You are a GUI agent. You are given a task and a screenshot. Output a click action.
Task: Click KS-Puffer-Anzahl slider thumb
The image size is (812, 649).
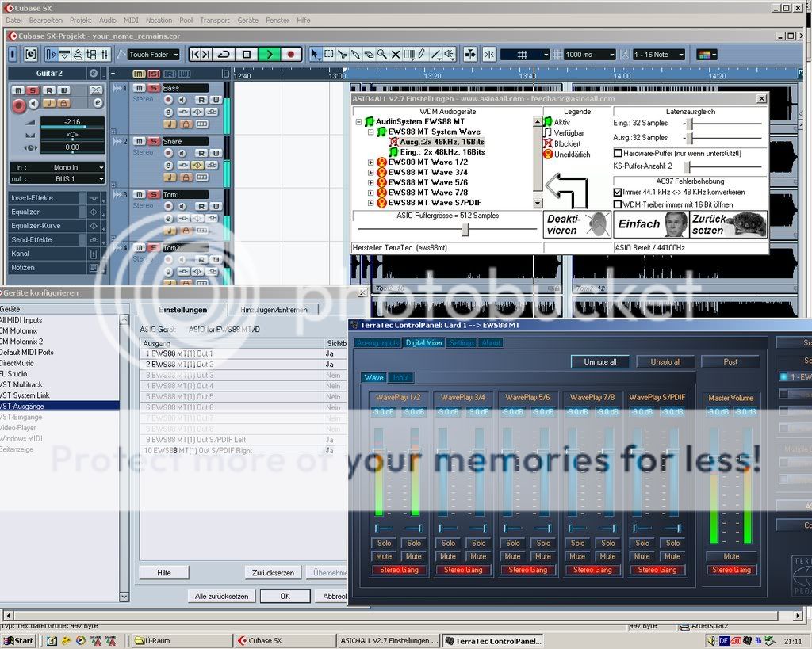(x=688, y=166)
